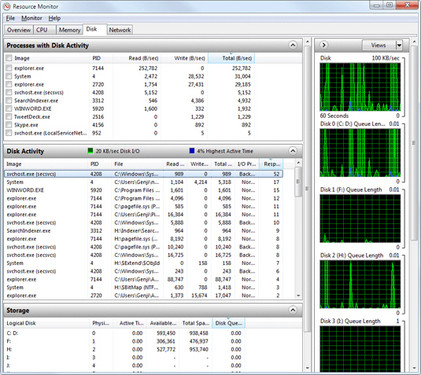Check the System process checkbox
421x375 pixels.
[9, 76]
